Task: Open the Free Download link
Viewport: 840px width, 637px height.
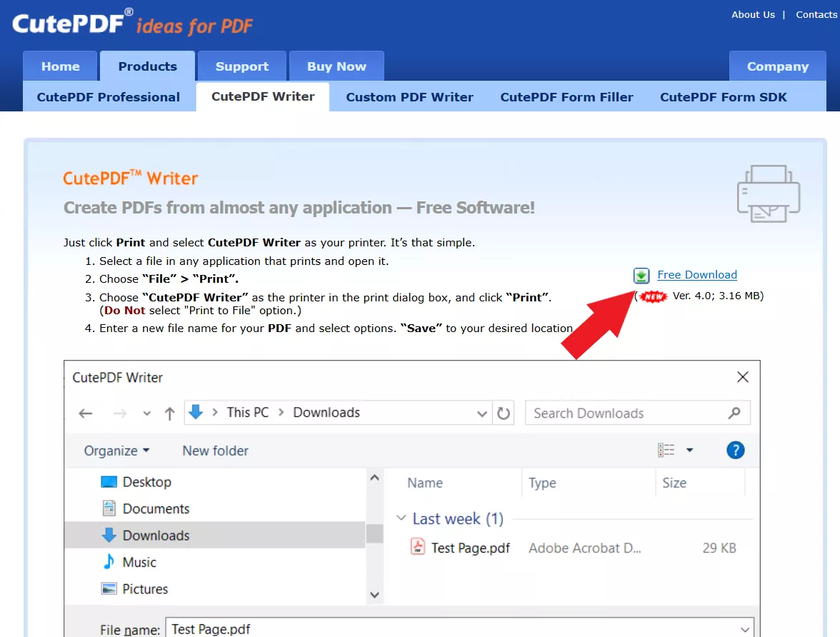Action: pos(696,274)
